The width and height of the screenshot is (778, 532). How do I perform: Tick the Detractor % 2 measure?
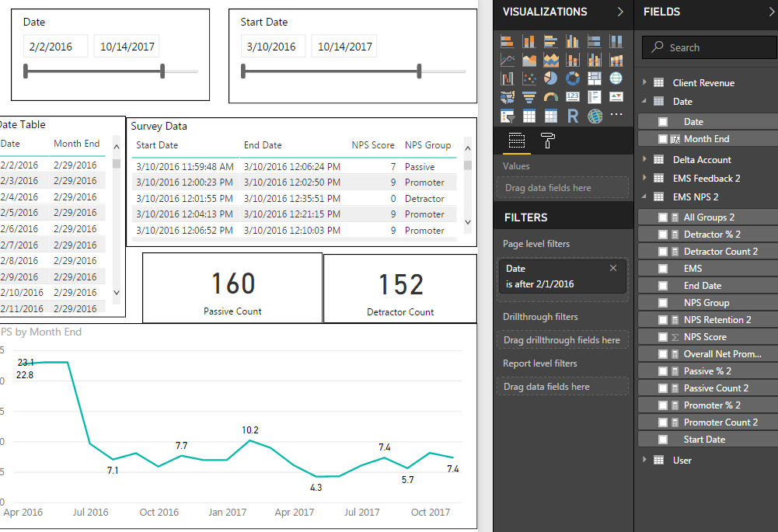[x=663, y=235]
